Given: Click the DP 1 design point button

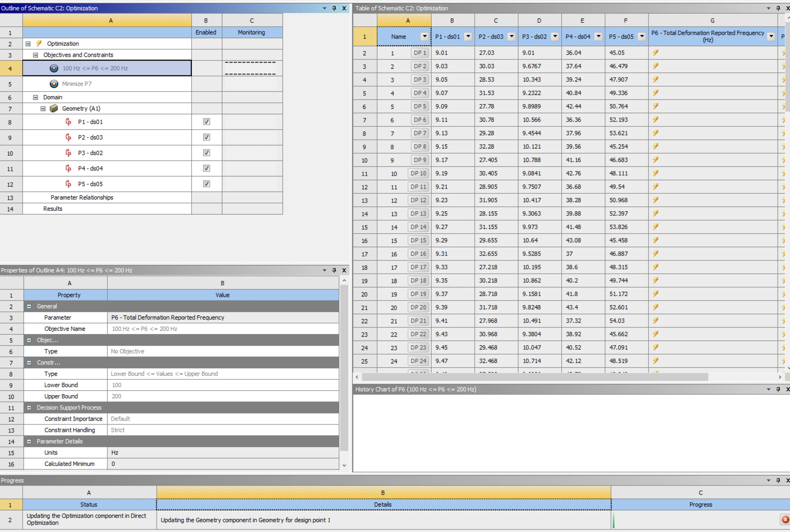Looking at the screenshot, I should (420, 53).
